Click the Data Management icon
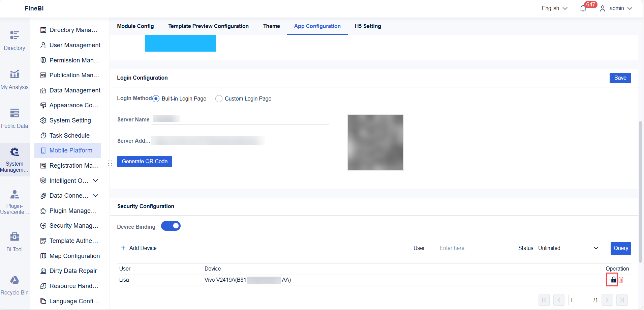The width and height of the screenshot is (644, 310). [x=43, y=90]
